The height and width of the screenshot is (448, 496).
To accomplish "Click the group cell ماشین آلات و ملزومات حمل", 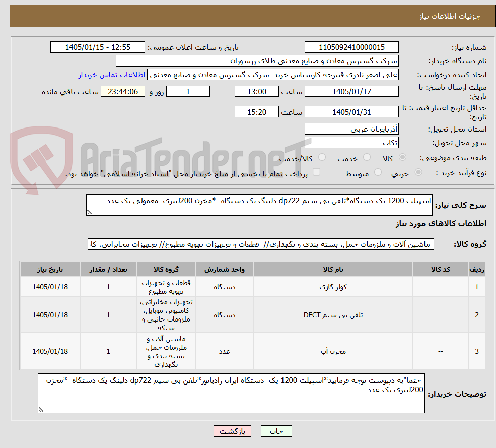I will point(166,351).
